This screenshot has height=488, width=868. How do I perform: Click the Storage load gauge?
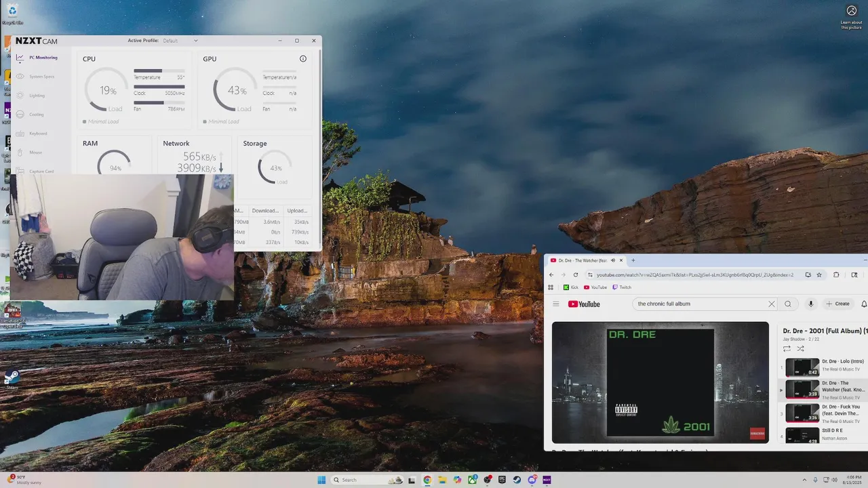pyautogui.click(x=275, y=167)
